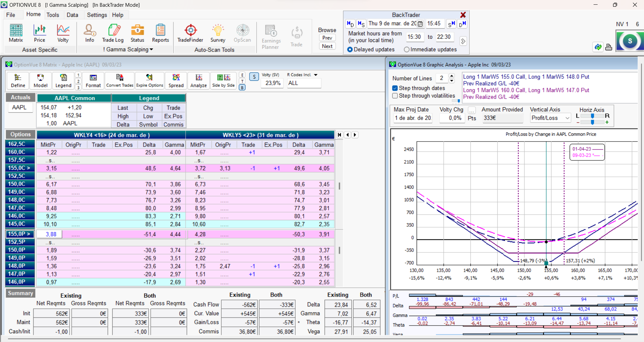Click the Legend tool icon

pyautogui.click(x=63, y=81)
